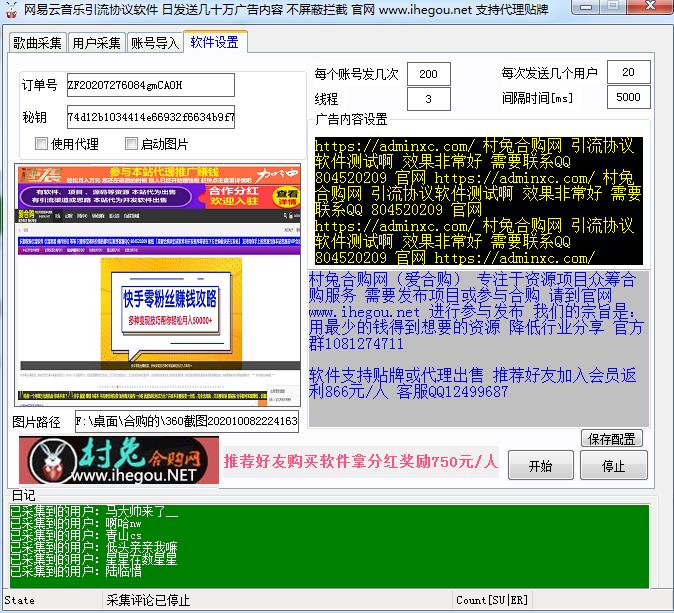Open the 用户采集 tab

pos(96,43)
